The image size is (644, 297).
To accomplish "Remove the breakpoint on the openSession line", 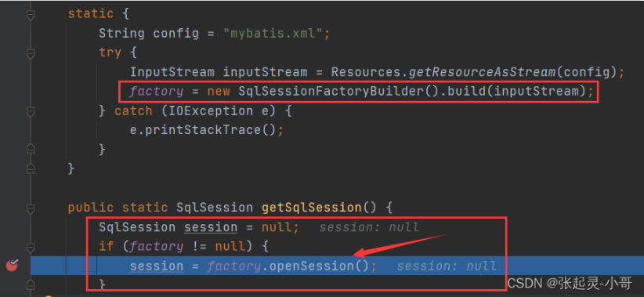I will click(13, 266).
